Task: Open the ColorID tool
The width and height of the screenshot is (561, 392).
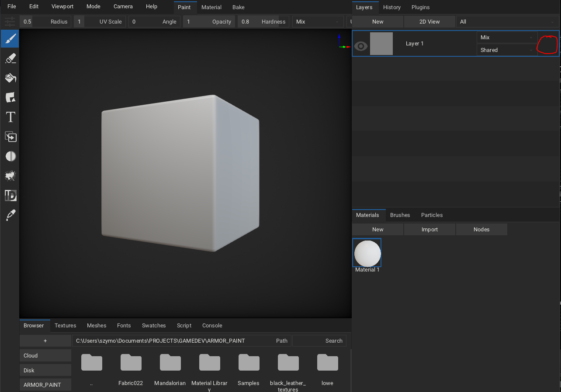Action: point(10,195)
